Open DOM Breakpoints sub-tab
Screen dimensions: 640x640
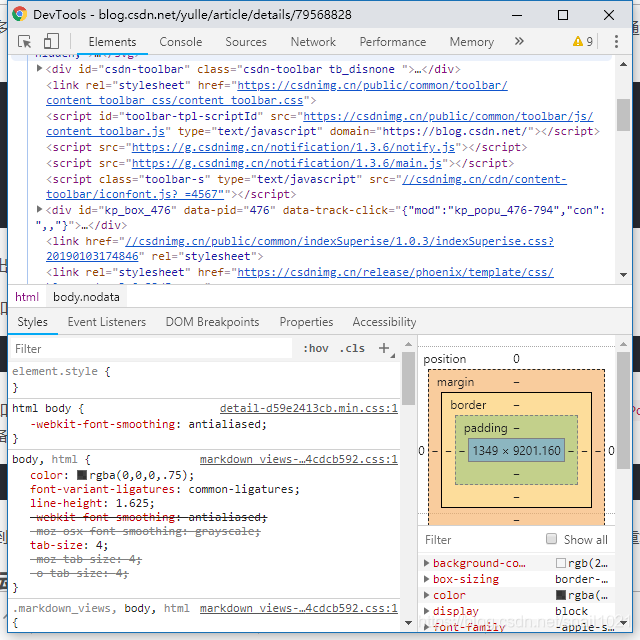212,322
